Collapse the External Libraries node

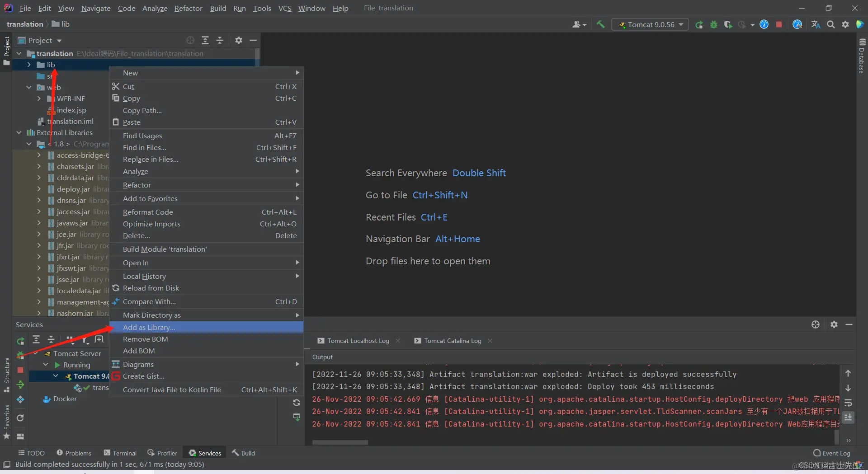(x=19, y=132)
